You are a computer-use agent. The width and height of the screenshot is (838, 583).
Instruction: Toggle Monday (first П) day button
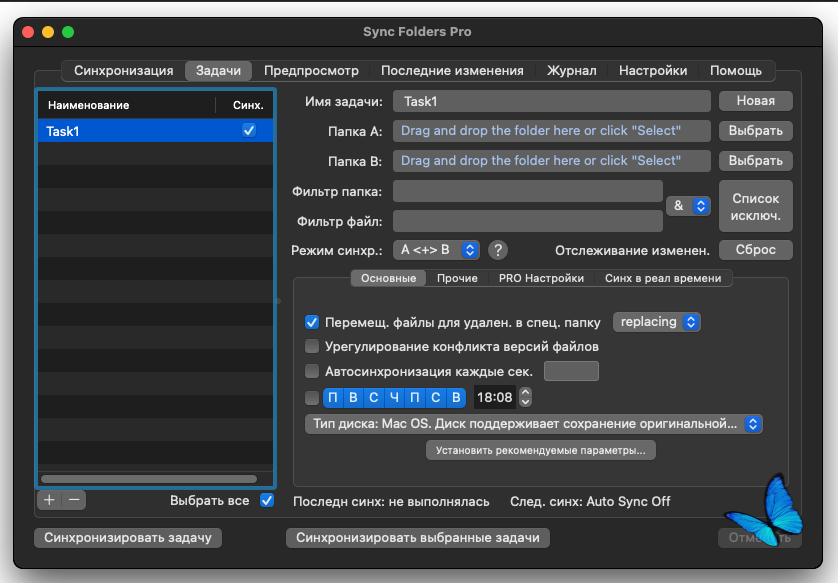coord(333,398)
